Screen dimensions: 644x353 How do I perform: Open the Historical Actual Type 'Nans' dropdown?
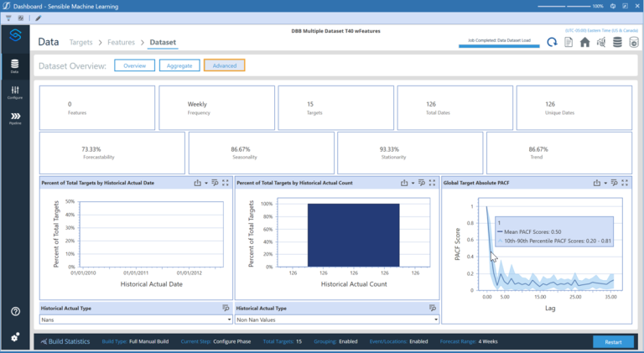click(x=136, y=319)
